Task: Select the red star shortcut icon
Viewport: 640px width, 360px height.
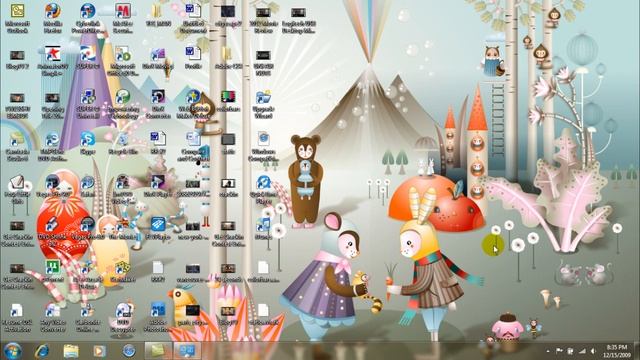Action: point(53,54)
